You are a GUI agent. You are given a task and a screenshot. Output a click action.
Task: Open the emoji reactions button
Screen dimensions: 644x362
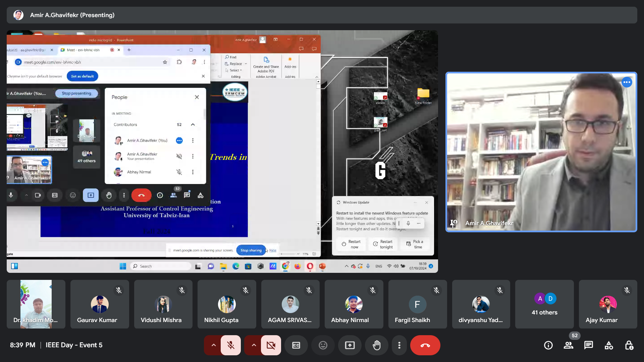point(323,345)
